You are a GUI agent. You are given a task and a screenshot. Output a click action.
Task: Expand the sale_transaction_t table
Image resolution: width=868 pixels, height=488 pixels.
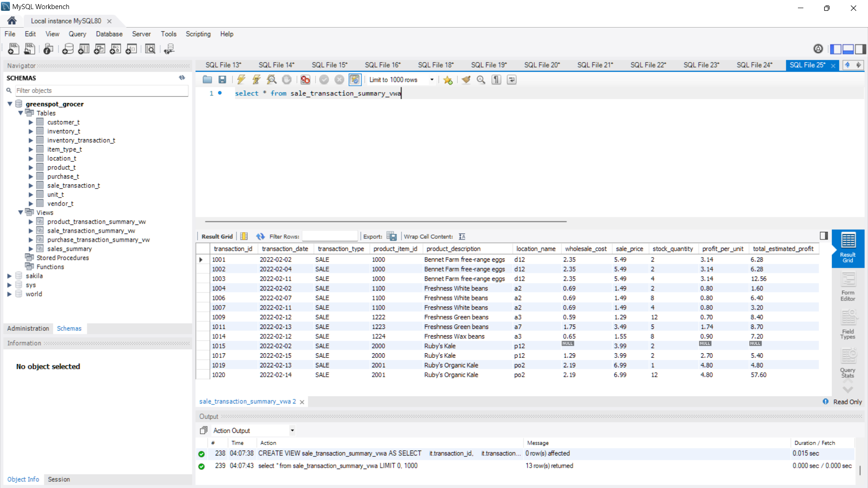tap(31, 185)
